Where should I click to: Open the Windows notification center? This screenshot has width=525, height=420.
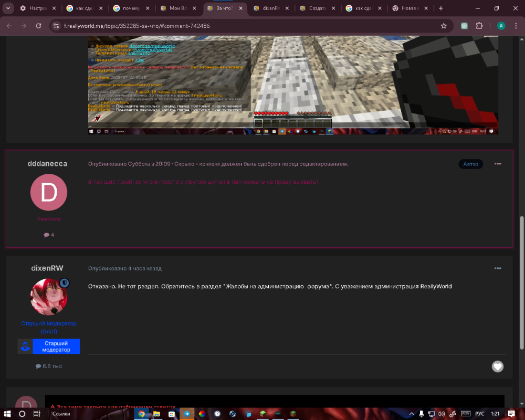click(x=511, y=414)
